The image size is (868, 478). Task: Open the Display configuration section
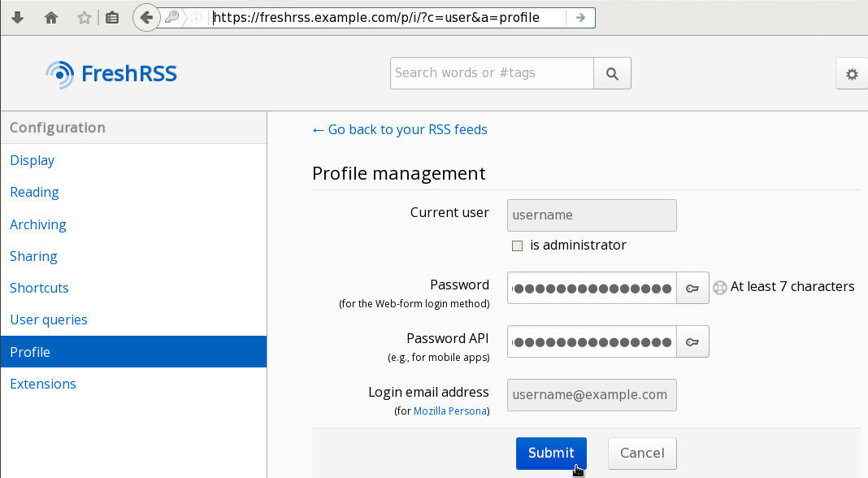point(33,160)
